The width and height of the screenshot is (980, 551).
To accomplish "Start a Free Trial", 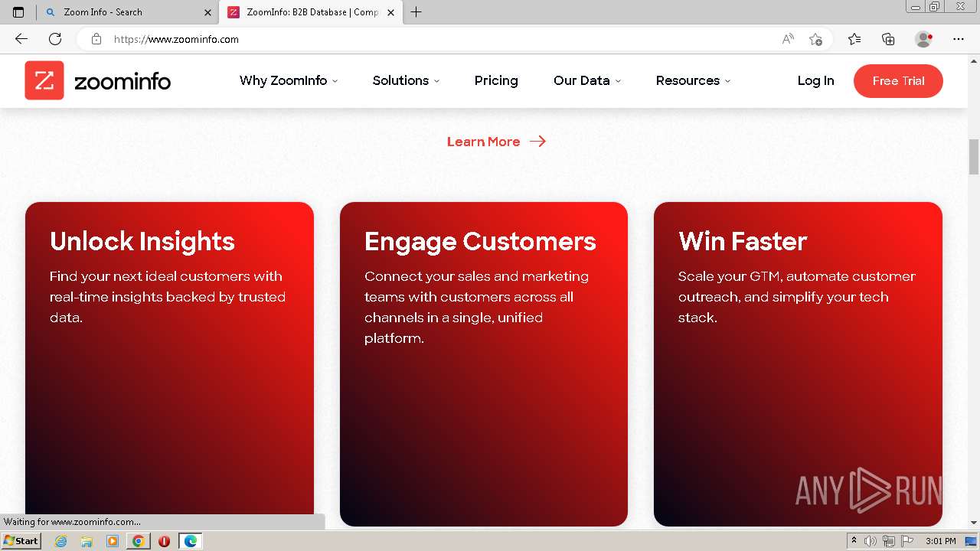I will 898,81.
